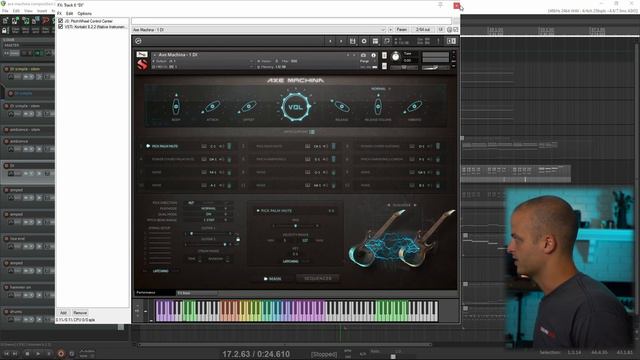Open the Pitch Bend Range dropdown
640x360 pixels.
208,220
